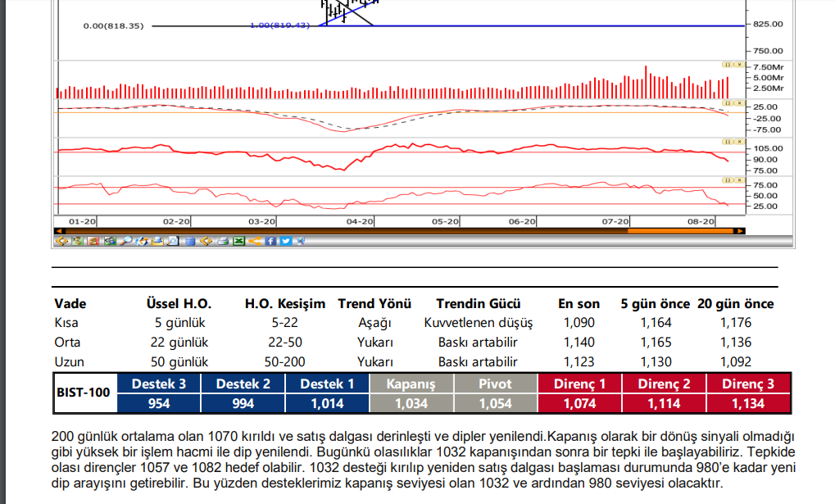Click the Kuvvetlenen düşüş cell
Image resolution: width=835 pixels, height=504 pixels.
pyautogui.click(x=479, y=323)
